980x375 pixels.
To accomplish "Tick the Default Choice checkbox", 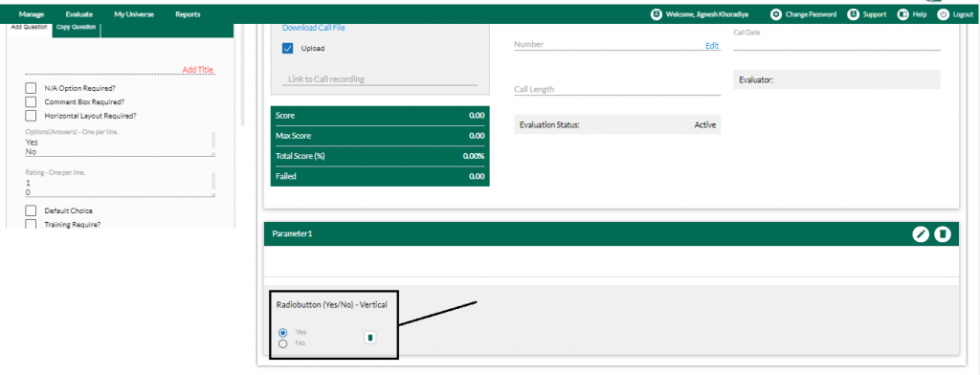I will click(31, 210).
